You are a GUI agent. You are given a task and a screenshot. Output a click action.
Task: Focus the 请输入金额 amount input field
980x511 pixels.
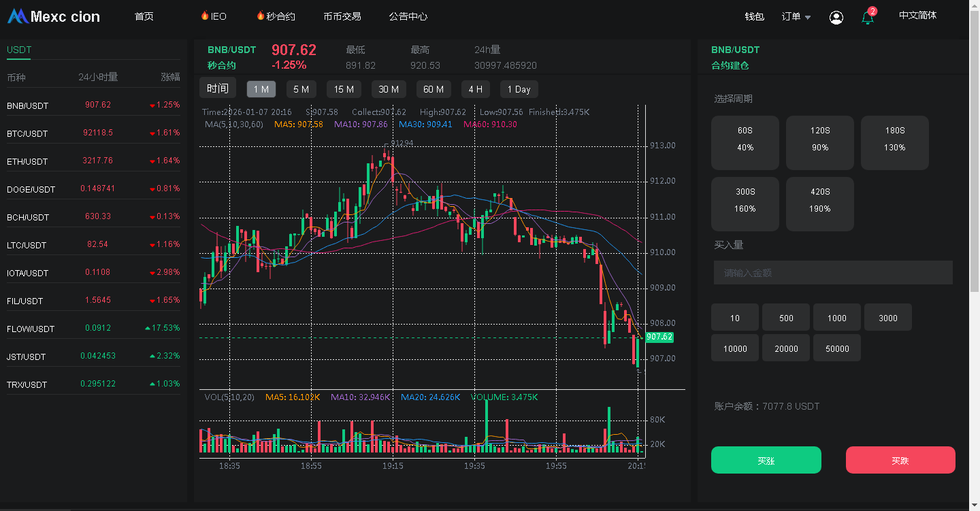pyautogui.click(x=833, y=273)
